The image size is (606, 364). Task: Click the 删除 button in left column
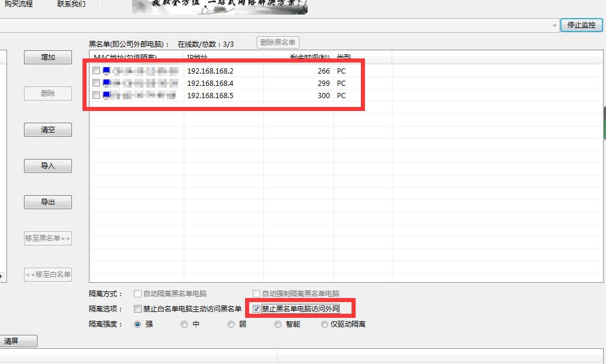[x=48, y=93]
